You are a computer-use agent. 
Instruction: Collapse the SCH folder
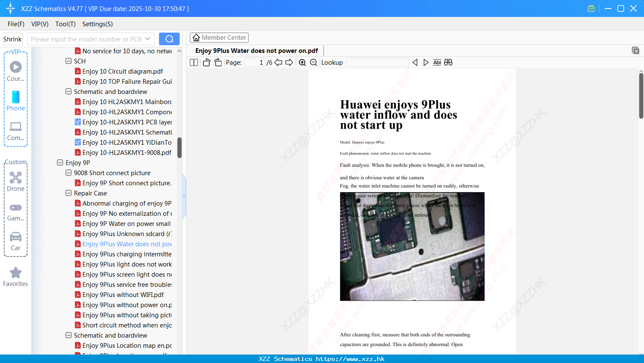point(69,61)
